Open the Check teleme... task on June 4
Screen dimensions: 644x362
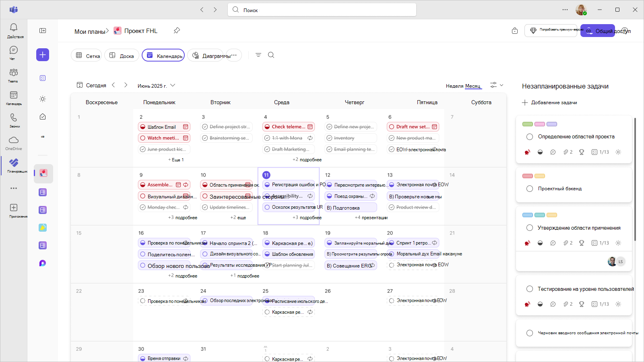tap(289, 127)
